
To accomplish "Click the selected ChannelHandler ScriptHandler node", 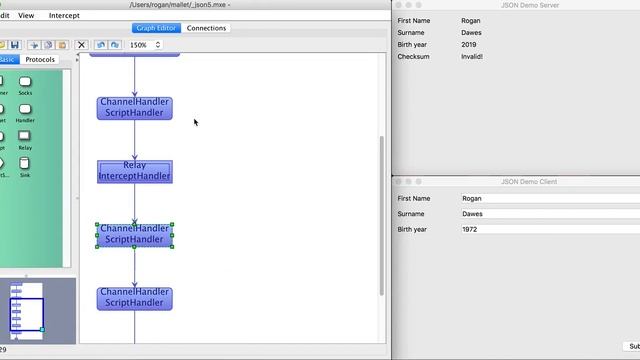I will (135, 235).
